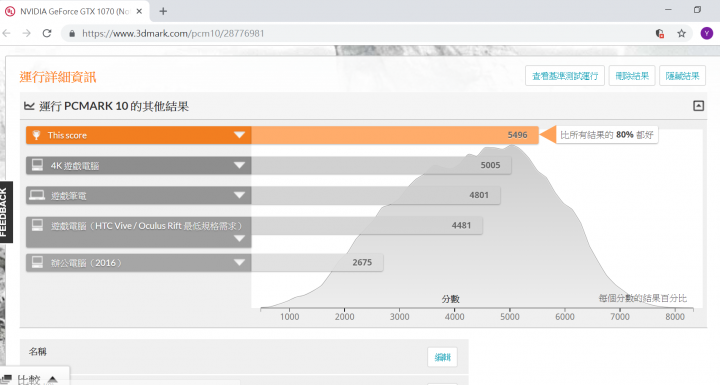Click the browser back arrow
This screenshot has height=385, width=720.
pos(6,33)
